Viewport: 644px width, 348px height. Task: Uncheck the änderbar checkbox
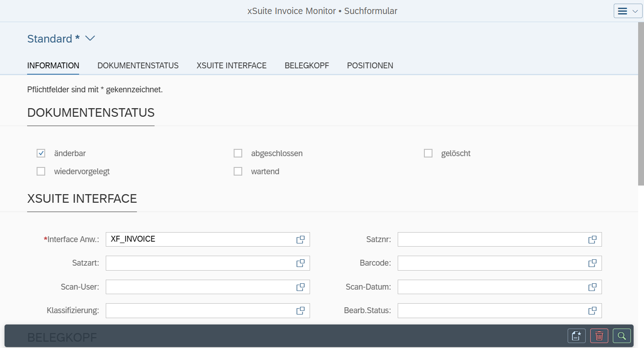[41, 153]
